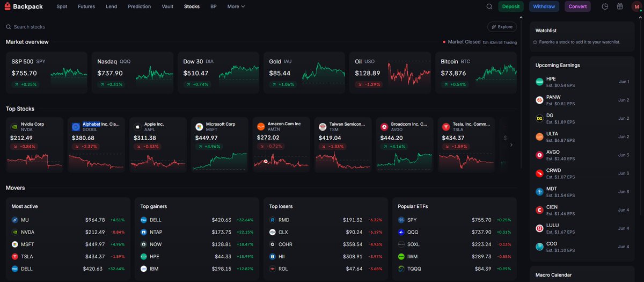Click MU icon in Most active

[x=15, y=220]
